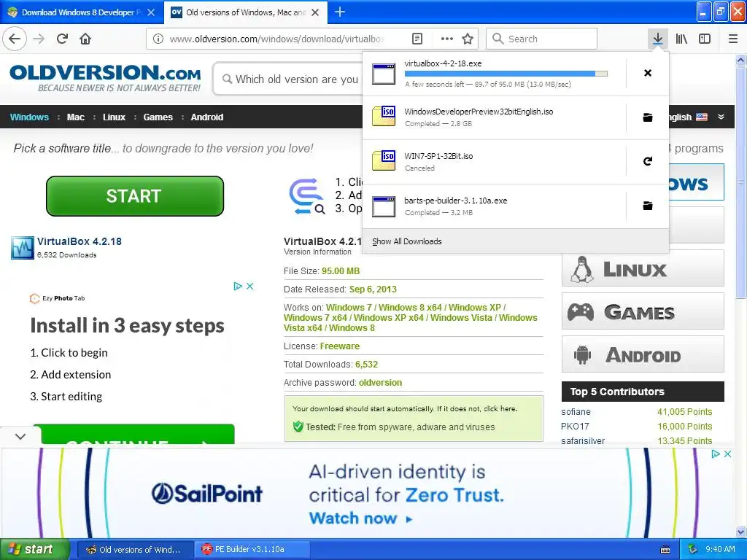Click contributor PKO17
Screen dimensions: 747x560
tap(575, 427)
